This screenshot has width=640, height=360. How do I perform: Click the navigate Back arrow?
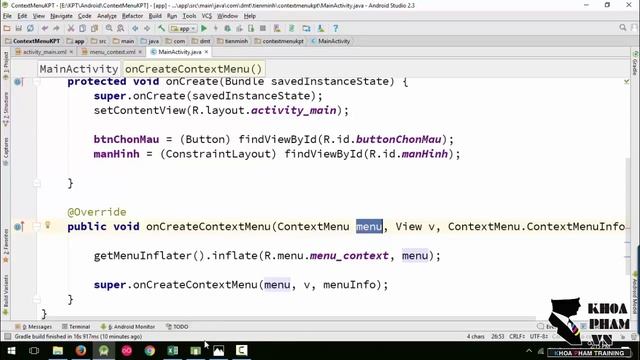click(135, 29)
